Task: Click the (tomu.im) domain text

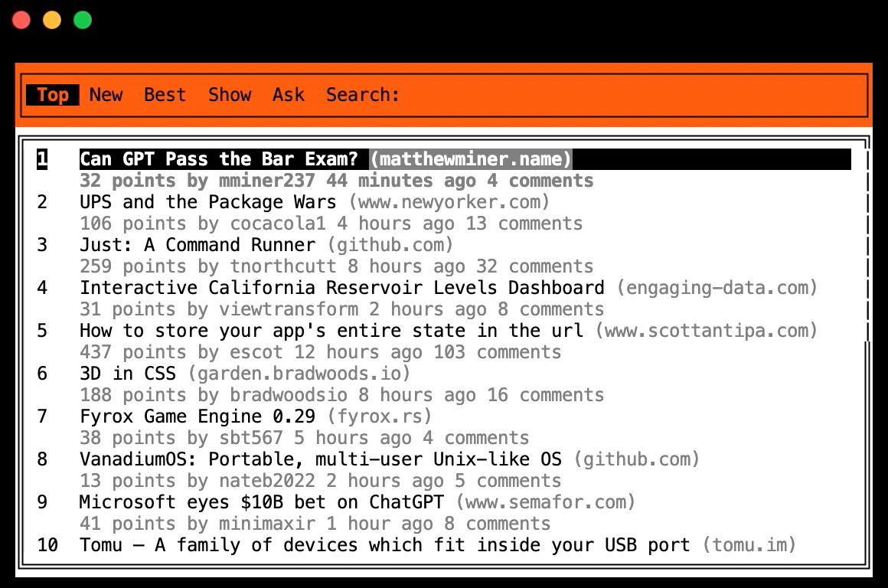Action: tap(749, 545)
